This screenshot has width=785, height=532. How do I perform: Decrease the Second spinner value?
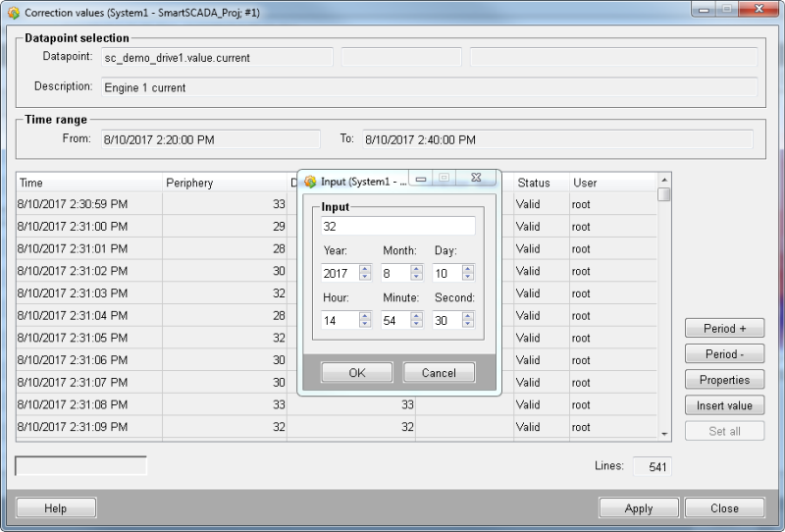[x=467, y=325]
